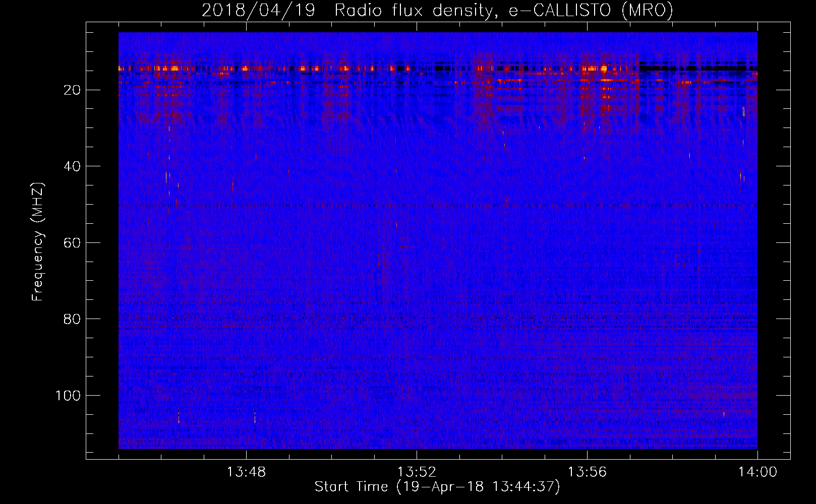Click the 80 MHz frequency tick label

click(x=72, y=319)
